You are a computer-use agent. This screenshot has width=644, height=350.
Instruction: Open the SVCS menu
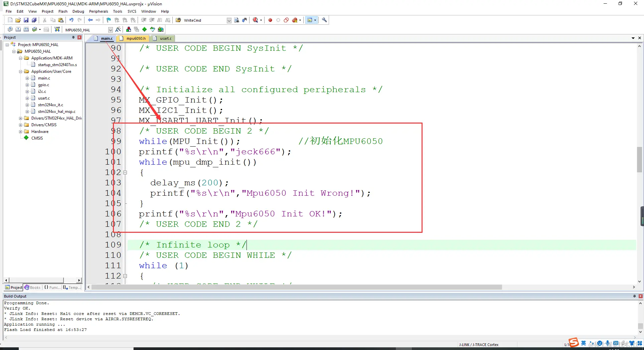(x=132, y=11)
